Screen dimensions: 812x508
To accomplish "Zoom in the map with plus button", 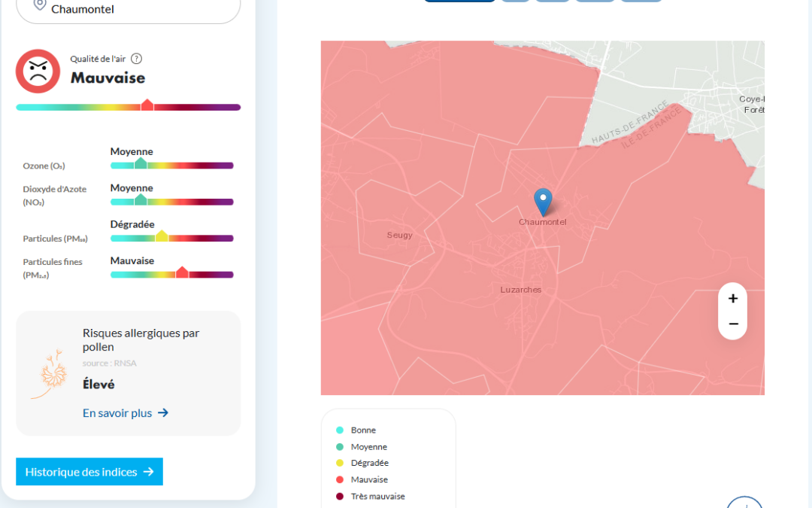I will [x=733, y=299].
